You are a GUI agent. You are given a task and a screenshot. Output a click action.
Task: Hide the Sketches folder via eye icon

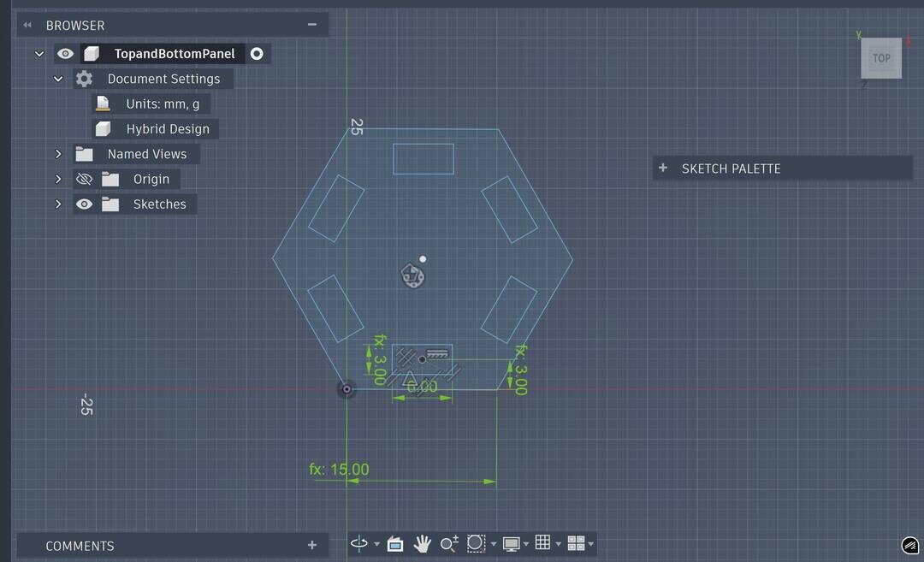pos(84,204)
